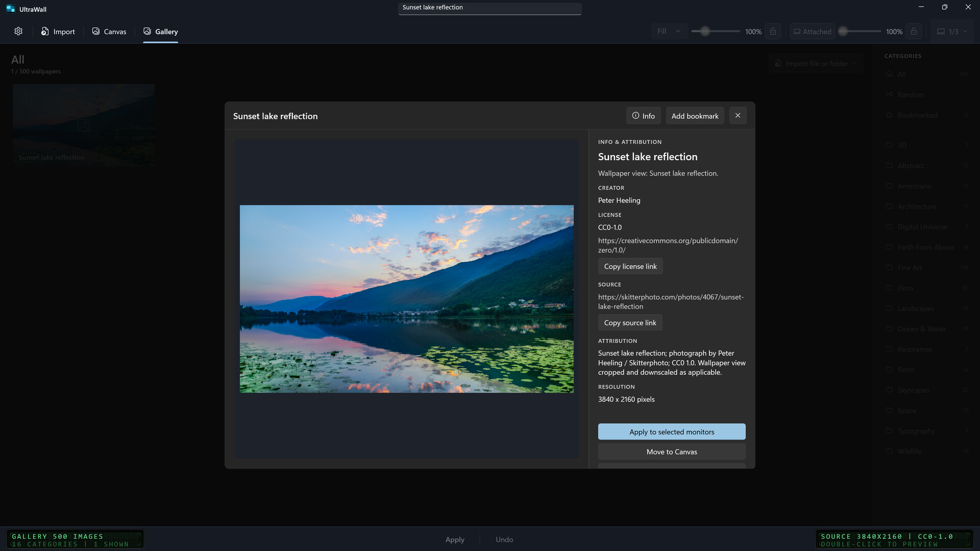Click Copy source link button
980x551 pixels.
tap(630, 322)
